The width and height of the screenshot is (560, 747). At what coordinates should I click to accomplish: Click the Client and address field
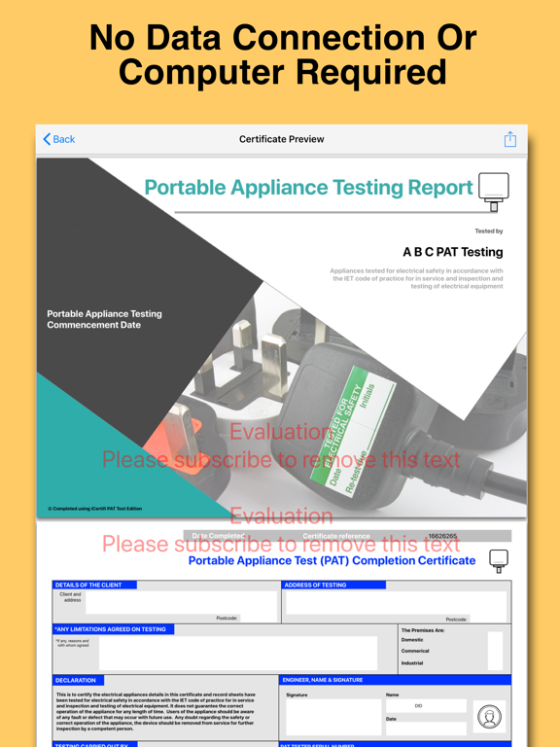[x=181, y=603]
